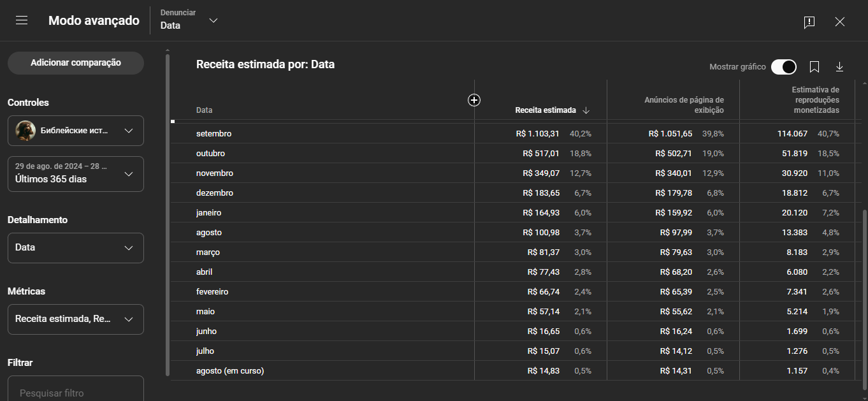The image size is (868, 401).
Task: Click the send feedback icon
Action: [x=809, y=22]
